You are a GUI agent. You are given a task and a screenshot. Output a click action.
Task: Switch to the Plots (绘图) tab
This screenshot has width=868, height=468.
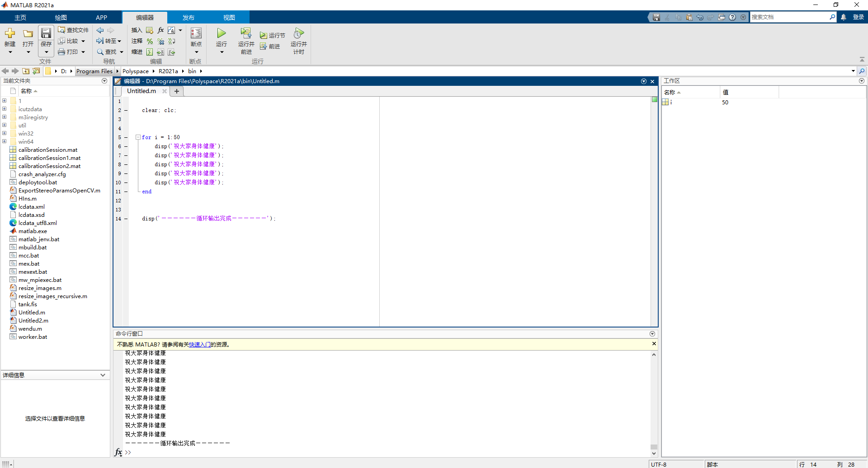61,18
